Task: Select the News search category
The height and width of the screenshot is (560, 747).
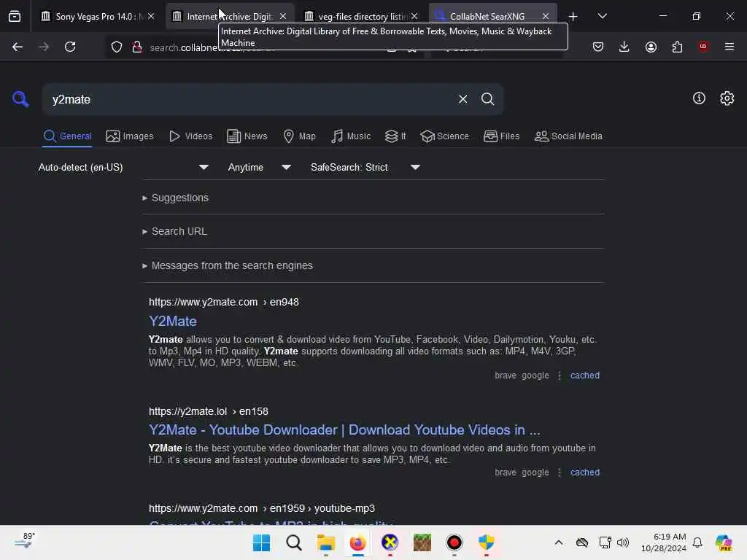Action: point(247,136)
